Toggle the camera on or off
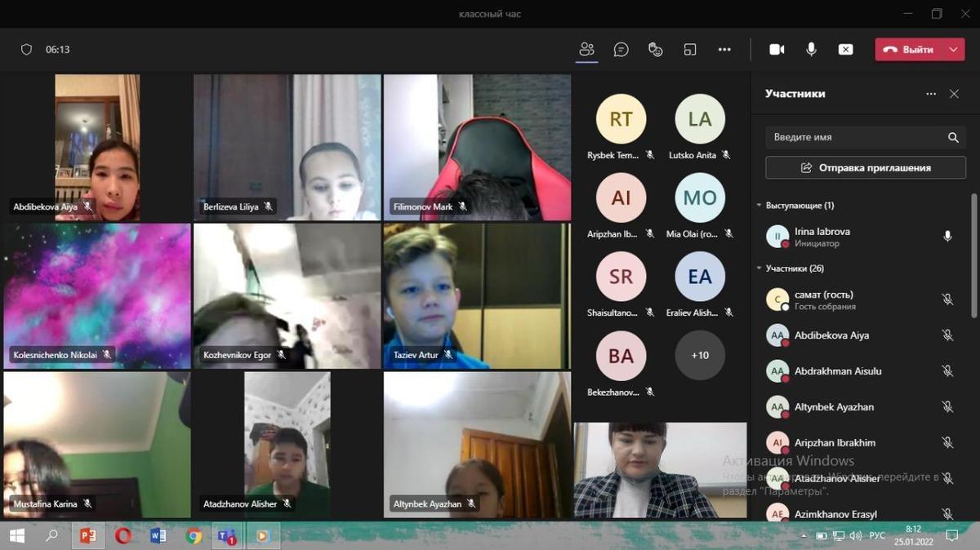 (x=777, y=50)
